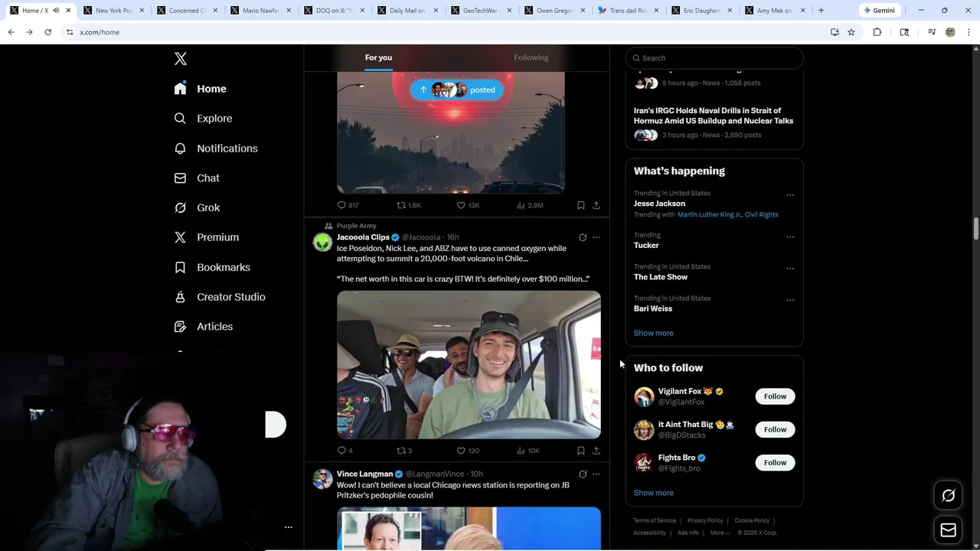Image resolution: width=980 pixels, height=551 pixels.
Task: Click the page vertical scrollbar thumb
Action: point(975,229)
